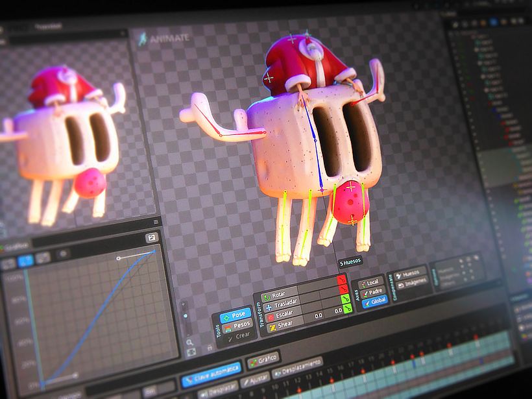
Task: Click the Rotar value field
Action: point(317,287)
